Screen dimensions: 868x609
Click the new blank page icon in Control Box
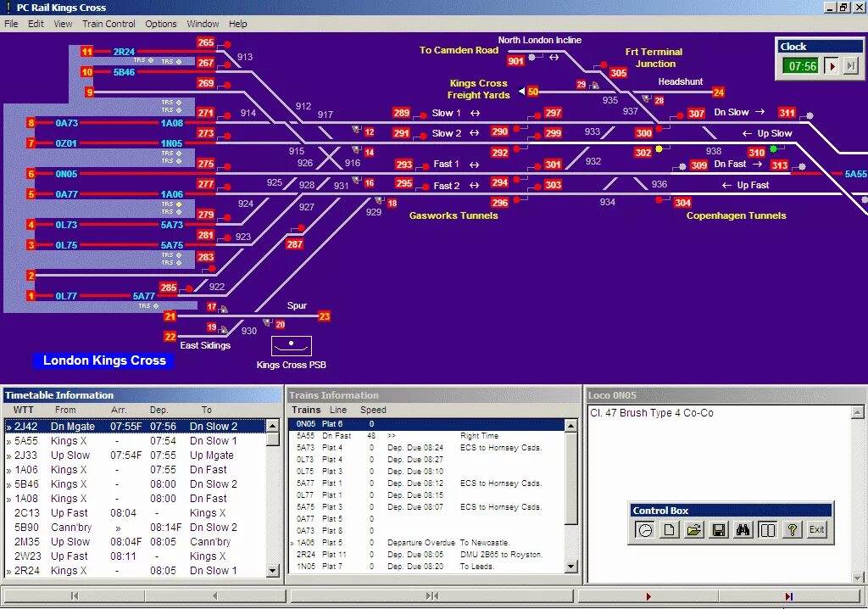(x=670, y=530)
